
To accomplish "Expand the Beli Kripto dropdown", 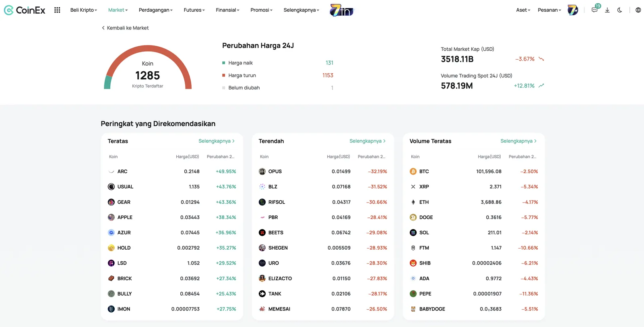I will (x=84, y=10).
